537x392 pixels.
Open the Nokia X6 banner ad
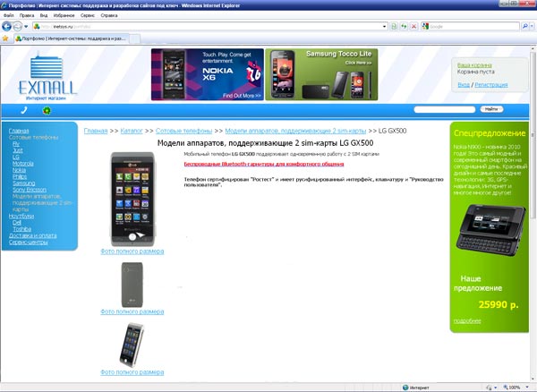pos(208,74)
